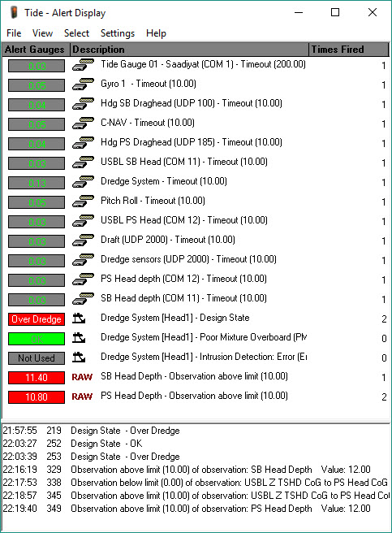Click the device icon for Dredge System Timeout
Viewport: 392px width, 533px height.
[x=83, y=182]
